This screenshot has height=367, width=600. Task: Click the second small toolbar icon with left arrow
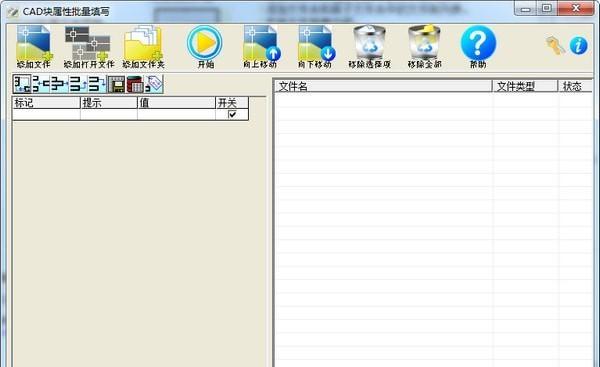(41, 84)
